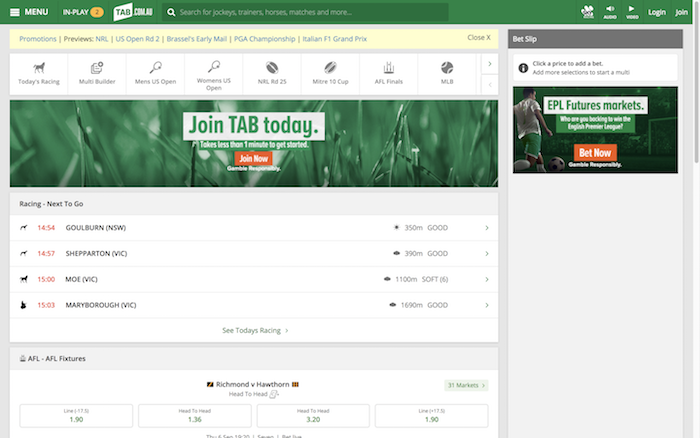This screenshot has height=438, width=700.
Task: Open Richmond v Hawthorn match
Action: 253,384
